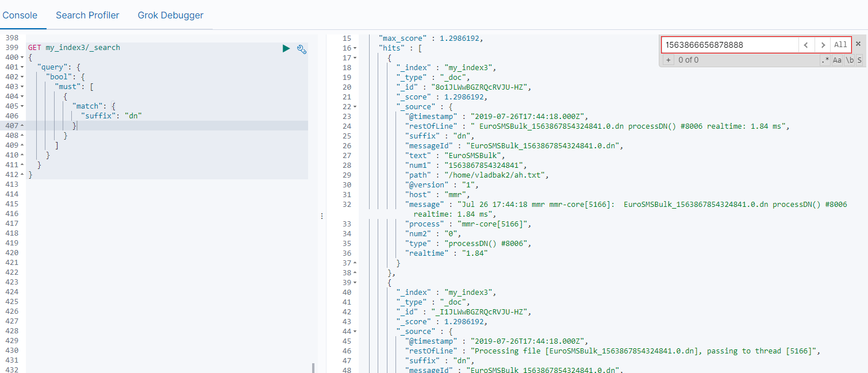Open the wrench options menu for the request
Image resolution: width=868 pixels, height=373 pixels.
click(x=301, y=48)
